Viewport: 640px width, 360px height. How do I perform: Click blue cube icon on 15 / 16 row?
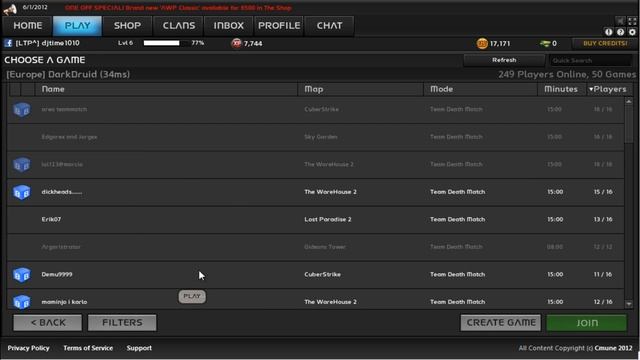[x=22, y=192]
